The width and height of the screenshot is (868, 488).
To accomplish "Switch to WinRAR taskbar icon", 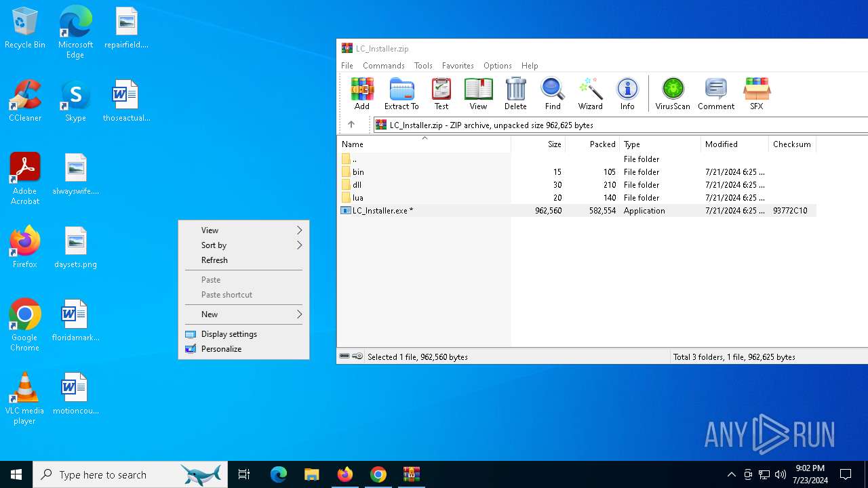I will [x=412, y=474].
